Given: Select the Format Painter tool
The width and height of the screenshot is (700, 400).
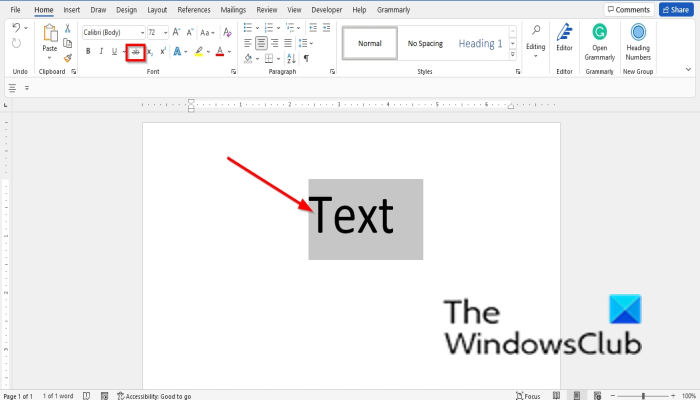Looking at the screenshot, I should point(67,58).
